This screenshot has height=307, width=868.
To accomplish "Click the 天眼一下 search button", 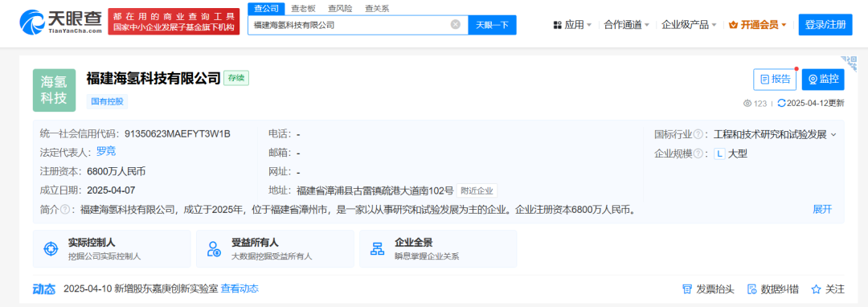I will tap(492, 24).
